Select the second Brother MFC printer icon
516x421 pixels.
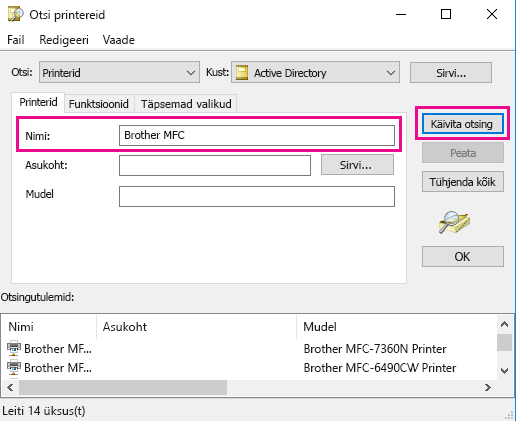pos(14,368)
